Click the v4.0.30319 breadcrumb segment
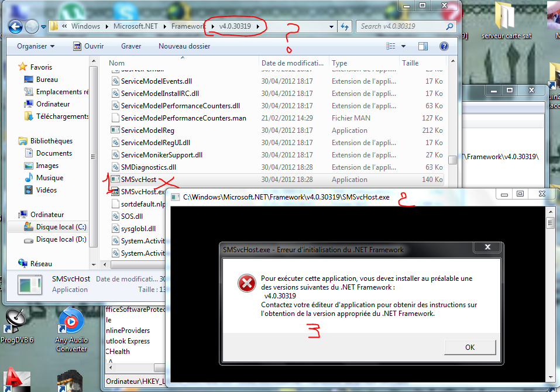Image resolution: width=560 pixels, height=392 pixels. 235,26
